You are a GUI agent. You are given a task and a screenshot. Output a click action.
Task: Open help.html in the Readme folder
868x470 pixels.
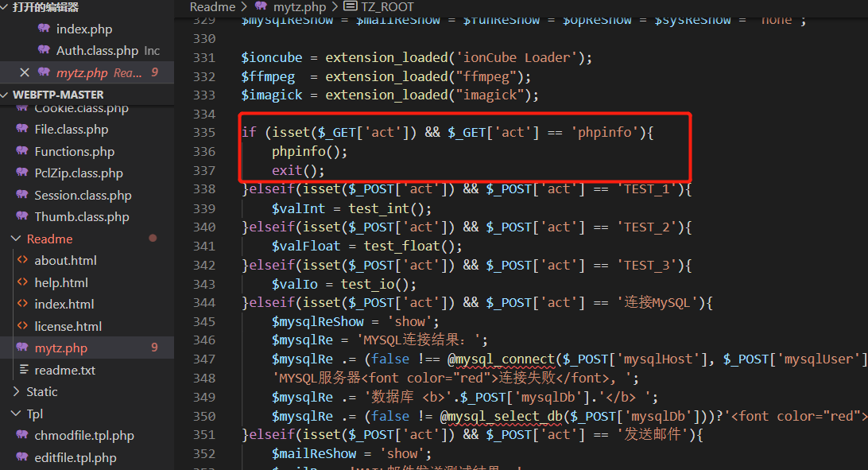tap(61, 282)
